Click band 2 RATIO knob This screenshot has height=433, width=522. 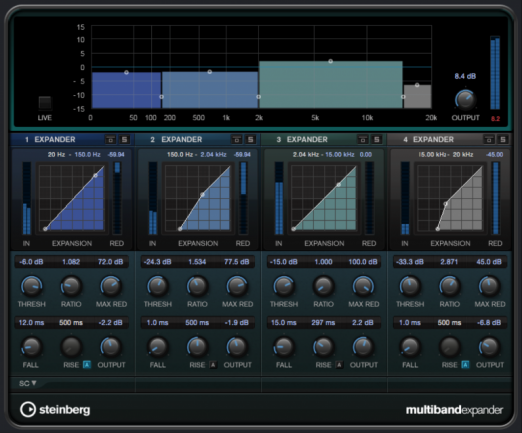pos(197,286)
